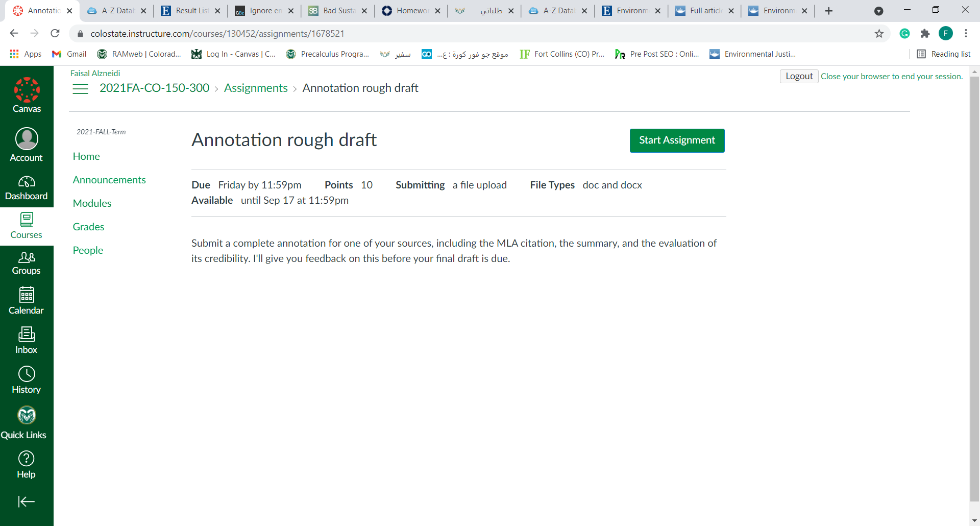Open the Groups sidebar item
The height and width of the screenshot is (526, 980).
[27, 263]
